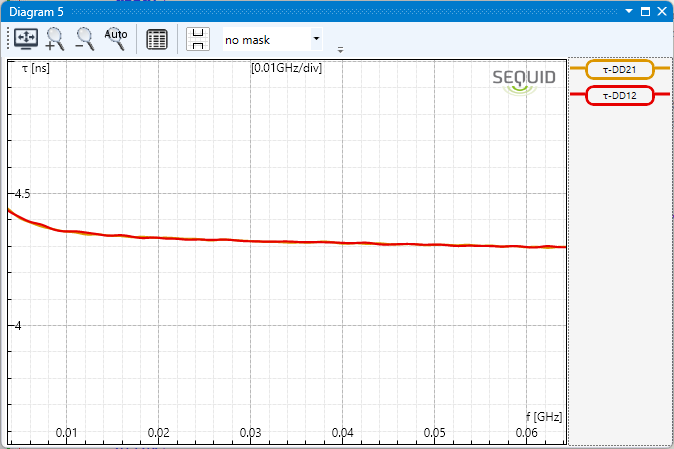Maximize the Diagram 5 panel
674x449 pixels.
(645, 11)
